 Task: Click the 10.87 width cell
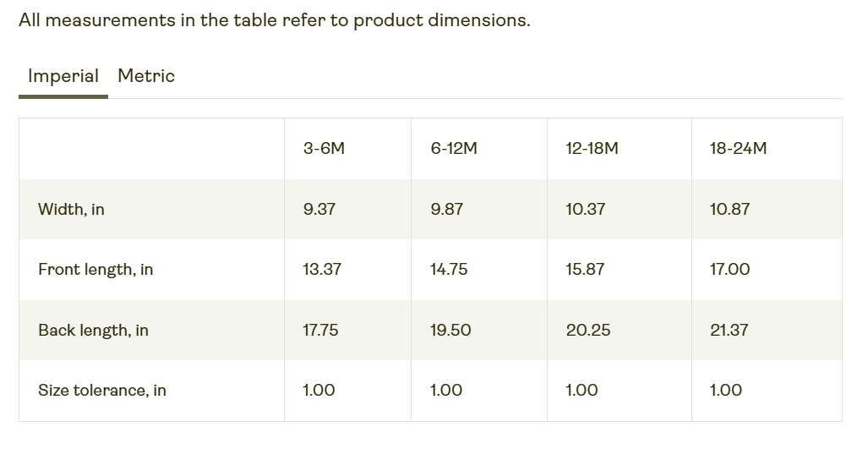click(x=729, y=210)
